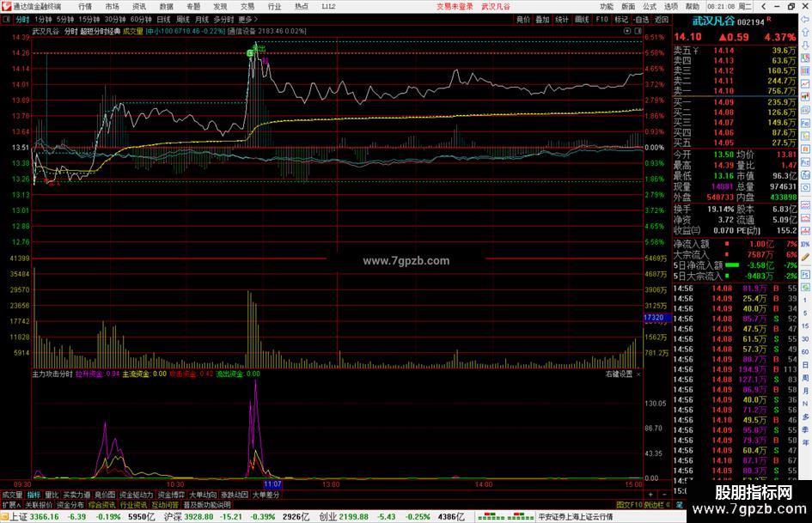Click the small square target icon above chart
The image size is (812, 523).
point(627,31)
